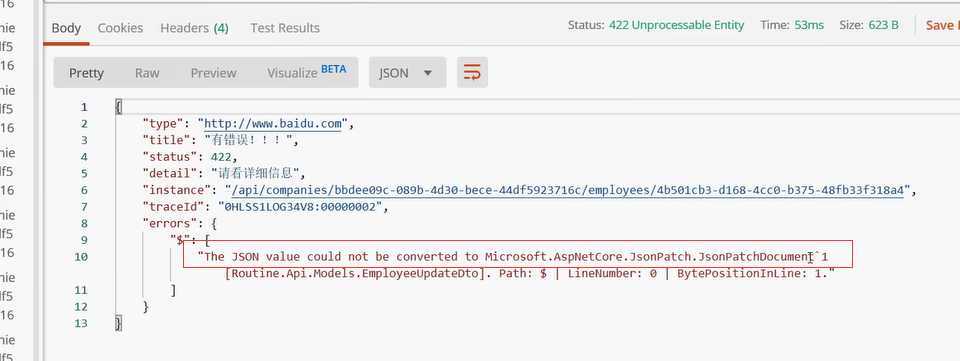Toggle the wrap lines icon button
This screenshot has height=361, width=960.
click(472, 73)
